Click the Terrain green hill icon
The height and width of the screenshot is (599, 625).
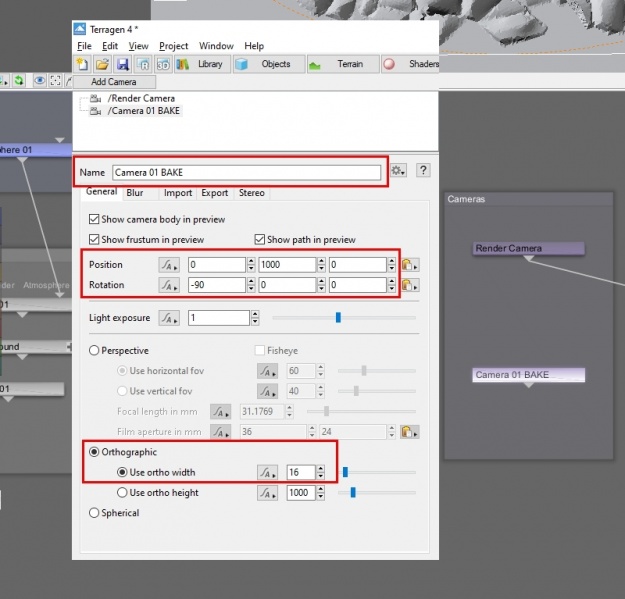[x=314, y=65]
